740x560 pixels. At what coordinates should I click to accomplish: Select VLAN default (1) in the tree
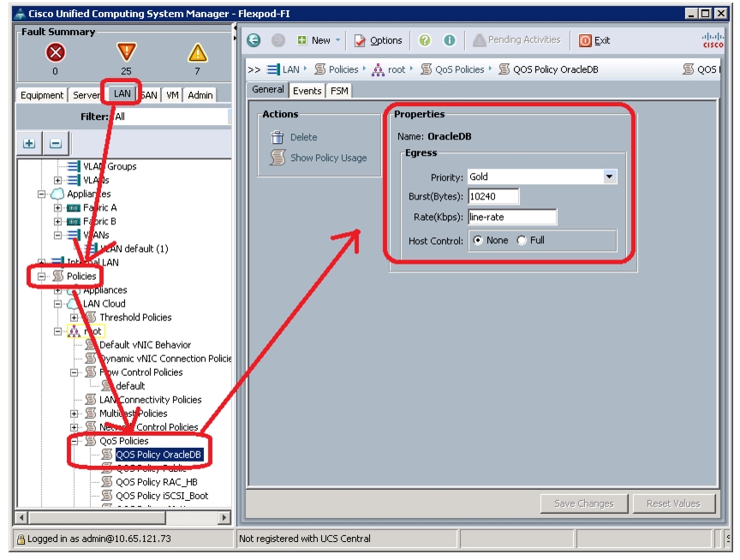134,248
